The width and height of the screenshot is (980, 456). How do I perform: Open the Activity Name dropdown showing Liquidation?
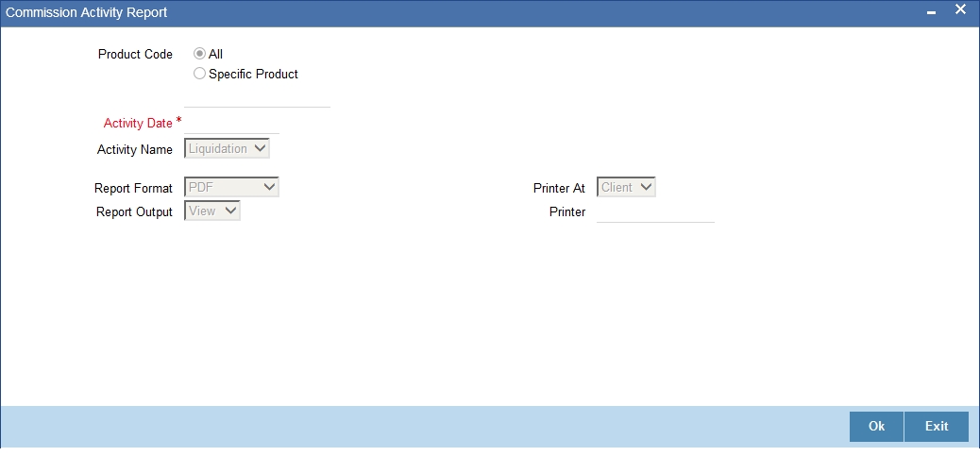pos(227,148)
